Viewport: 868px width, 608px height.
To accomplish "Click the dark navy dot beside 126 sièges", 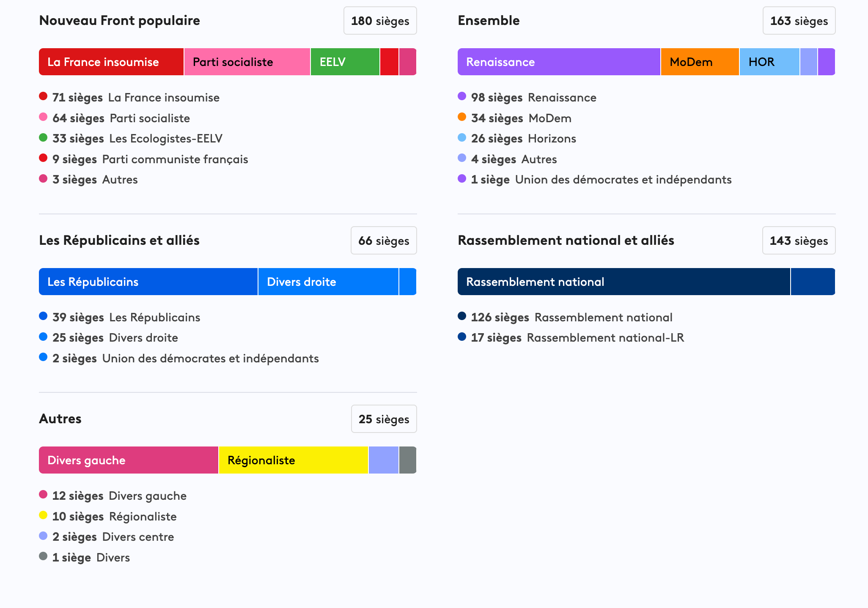I will pos(462,316).
